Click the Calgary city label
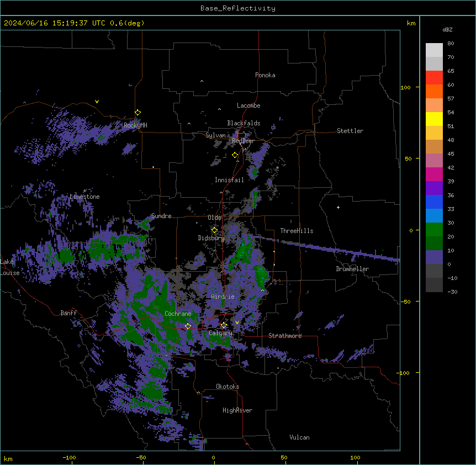The height and width of the screenshot is (465, 476). pos(221,333)
